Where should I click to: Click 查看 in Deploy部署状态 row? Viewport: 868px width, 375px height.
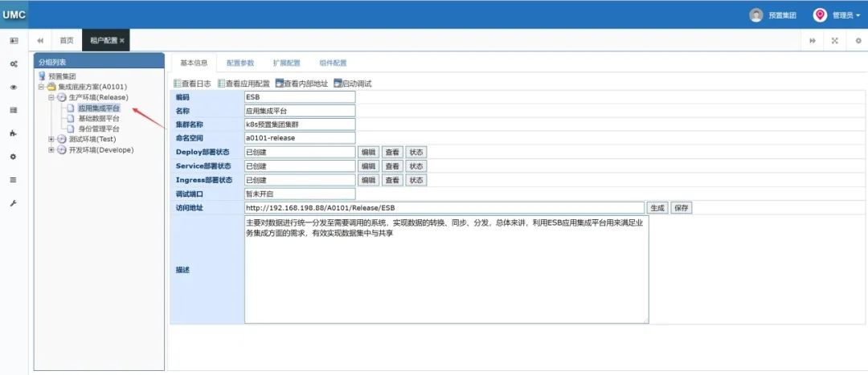392,152
